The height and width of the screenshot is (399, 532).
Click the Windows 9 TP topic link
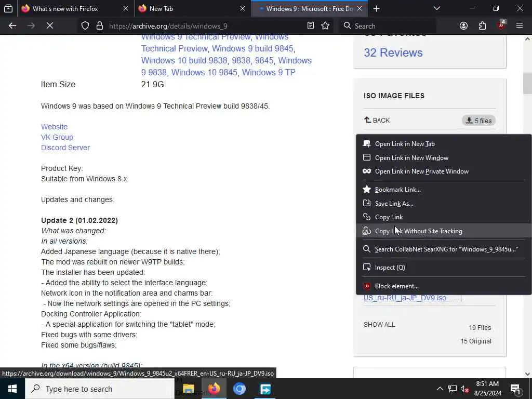pos(269,72)
